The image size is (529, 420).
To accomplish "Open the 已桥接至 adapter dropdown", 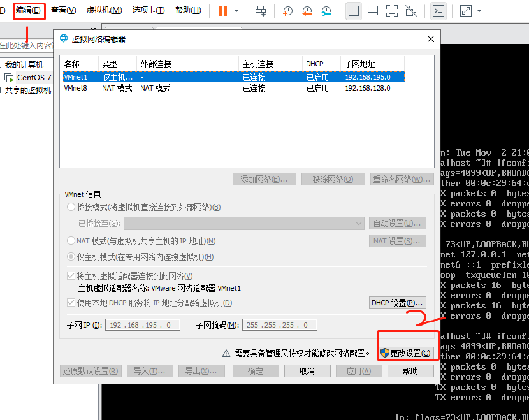I will tap(244, 223).
